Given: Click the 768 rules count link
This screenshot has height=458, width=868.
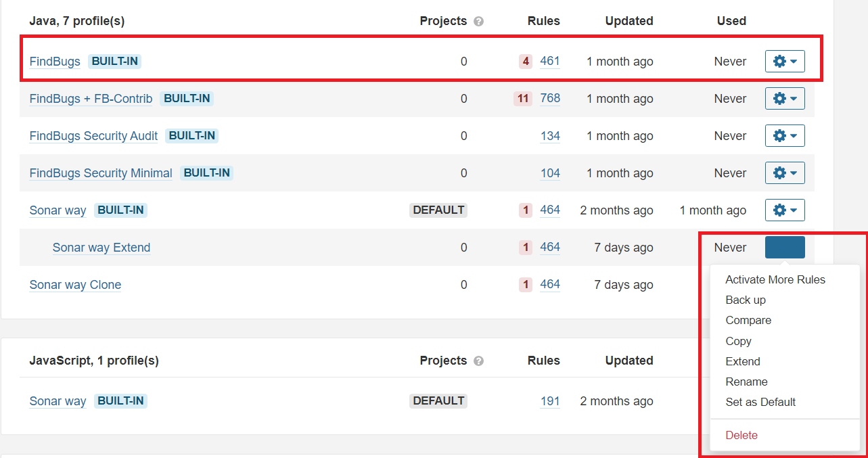Looking at the screenshot, I should [x=550, y=98].
